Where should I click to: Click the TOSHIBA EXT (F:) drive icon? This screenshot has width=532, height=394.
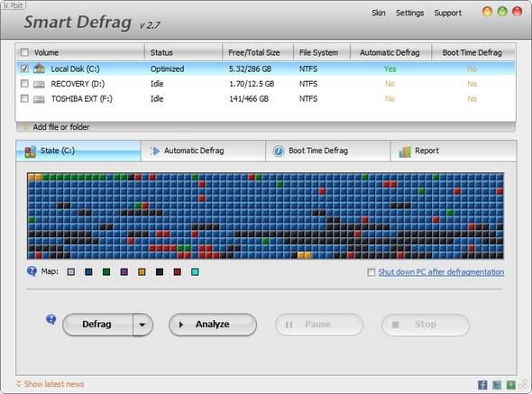click(x=39, y=99)
